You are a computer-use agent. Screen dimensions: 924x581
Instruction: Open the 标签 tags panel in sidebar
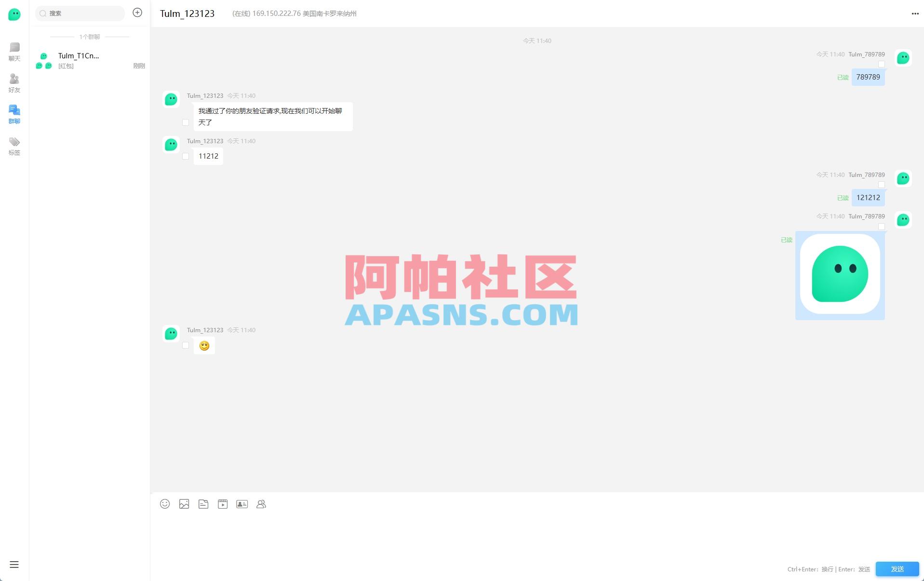(14, 146)
